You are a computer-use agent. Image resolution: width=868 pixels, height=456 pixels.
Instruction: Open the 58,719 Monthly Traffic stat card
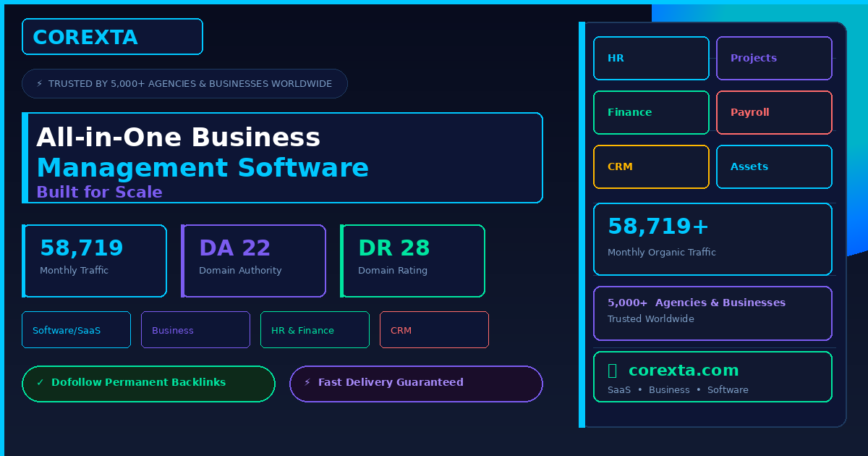94,261
